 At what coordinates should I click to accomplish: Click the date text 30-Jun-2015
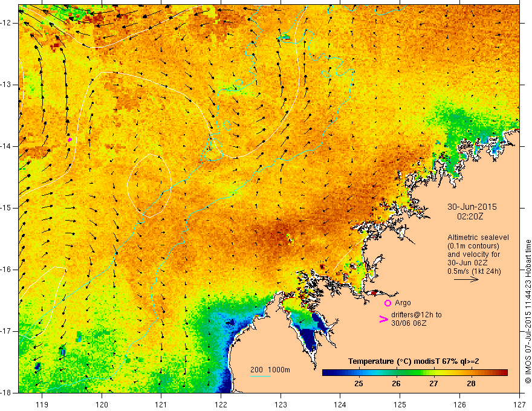[x=472, y=207]
